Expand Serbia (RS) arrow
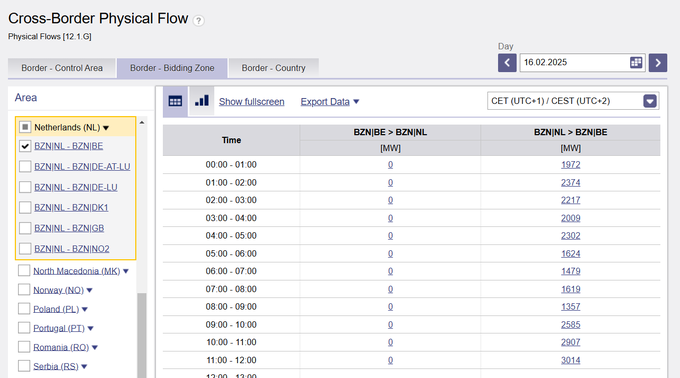Screen dimensions: 680x378 (84, 367)
